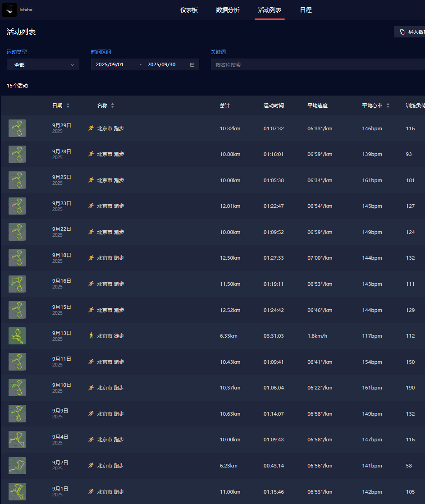Screen dimensions: 425x504
Task: Click the import data icon button
Action: [402, 32]
